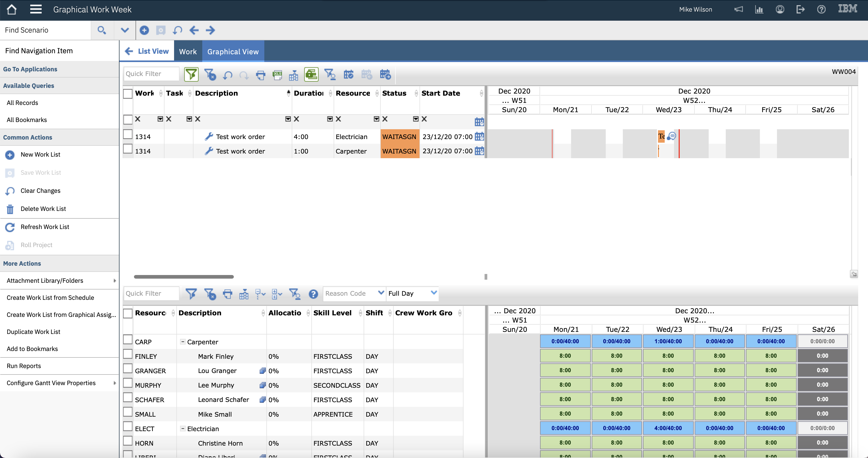Click Delete Work List action
This screenshot has height=458, width=868.
point(43,209)
